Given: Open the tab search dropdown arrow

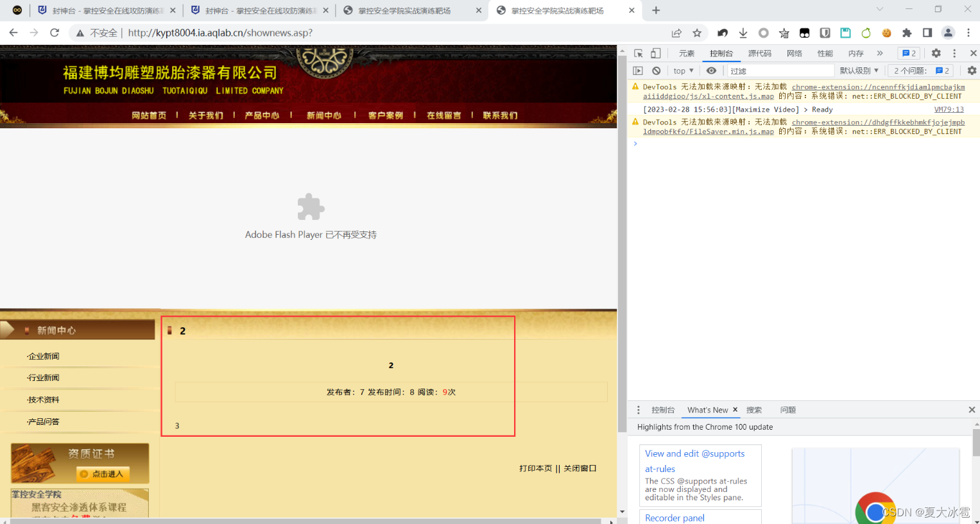Looking at the screenshot, I should click(x=880, y=9).
